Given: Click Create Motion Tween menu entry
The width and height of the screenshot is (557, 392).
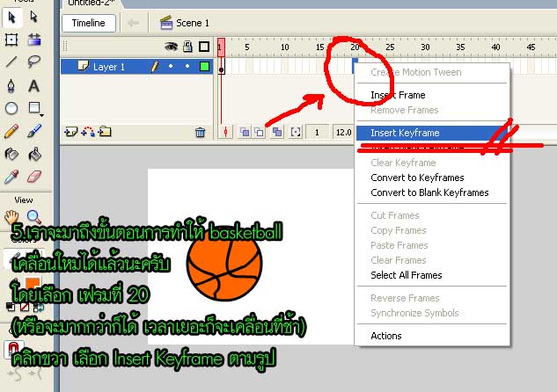Looking at the screenshot, I should pyautogui.click(x=432, y=72).
